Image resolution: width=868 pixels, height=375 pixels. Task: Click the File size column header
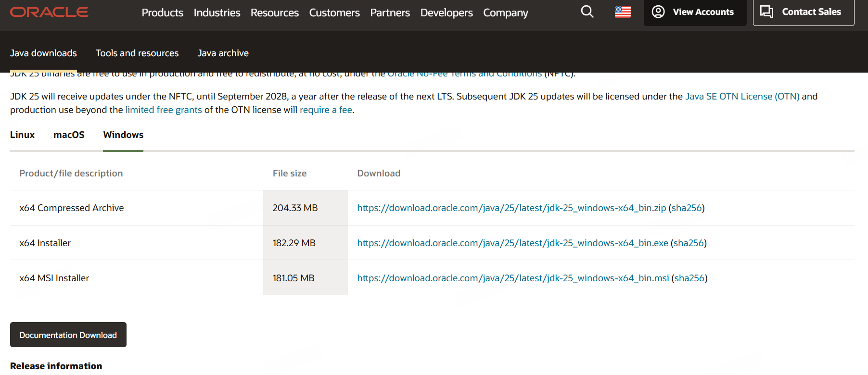tap(290, 173)
